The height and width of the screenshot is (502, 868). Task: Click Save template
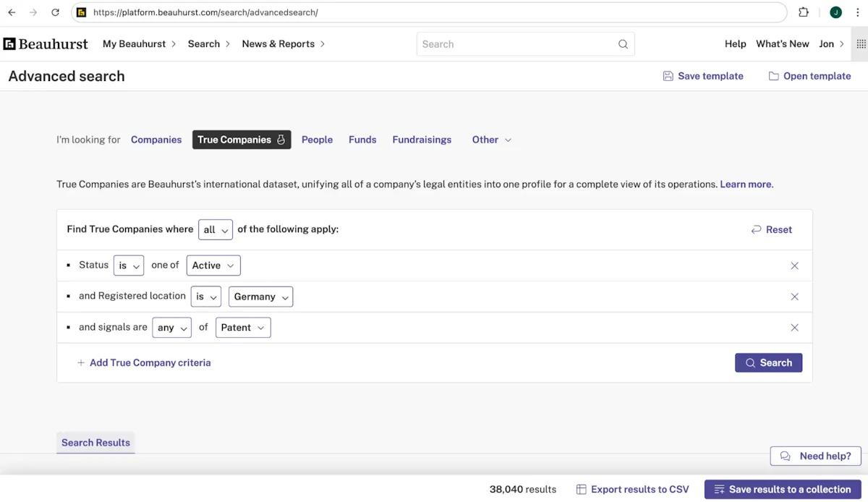[x=703, y=76]
